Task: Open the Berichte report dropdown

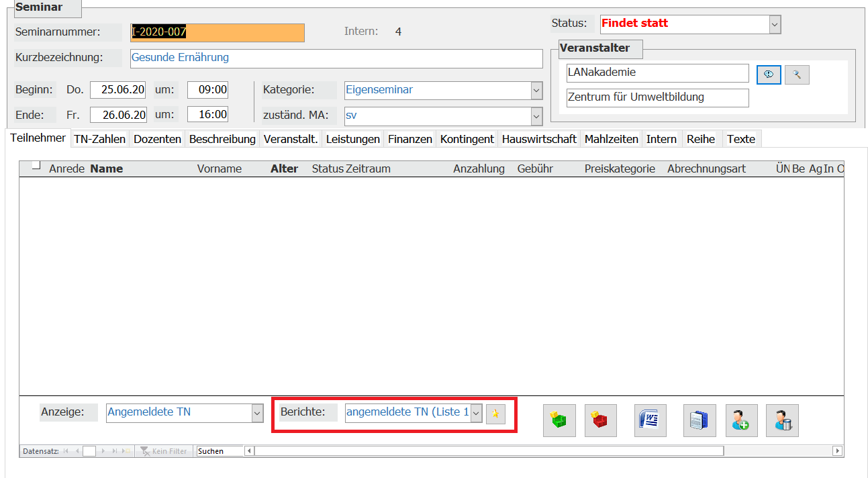Action: tap(476, 414)
